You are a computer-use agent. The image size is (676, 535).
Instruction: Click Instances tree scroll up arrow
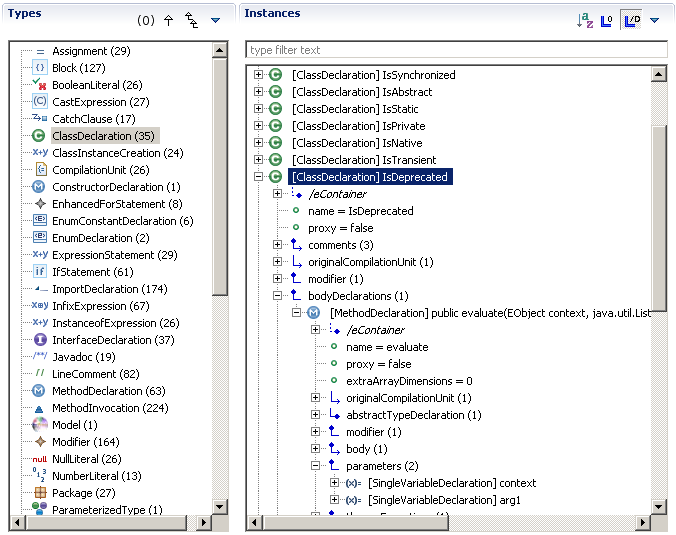pos(658,74)
